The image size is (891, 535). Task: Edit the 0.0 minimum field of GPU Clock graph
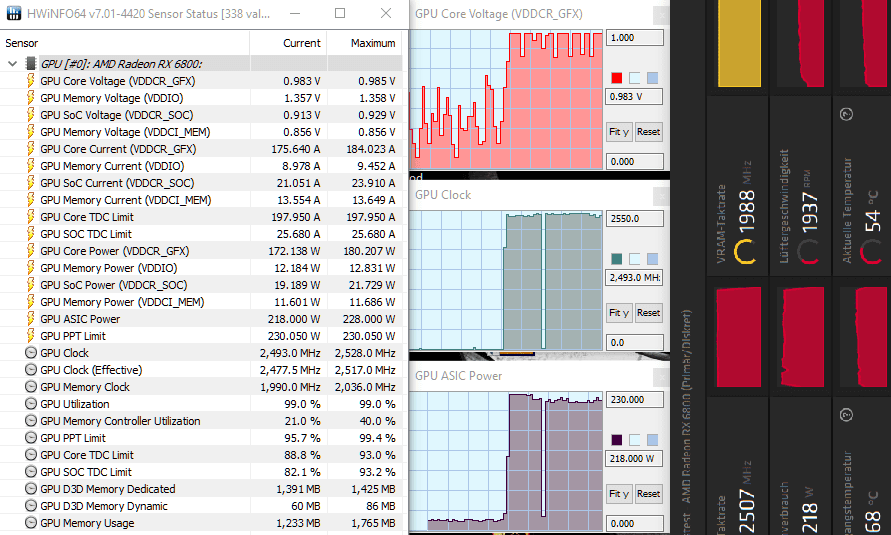pyautogui.click(x=634, y=343)
